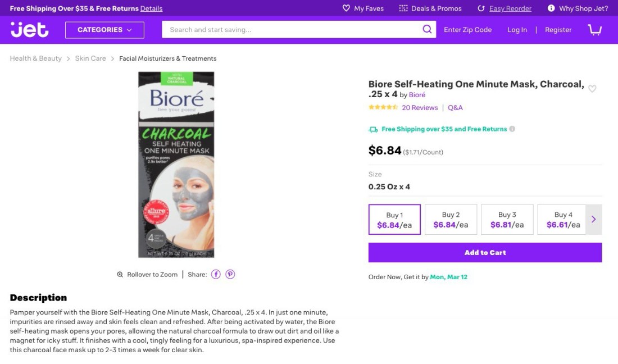Go to Skin Care in the breadcrumb
Image resolution: width=618 pixels, height=364 pixels.
point(90,58)
